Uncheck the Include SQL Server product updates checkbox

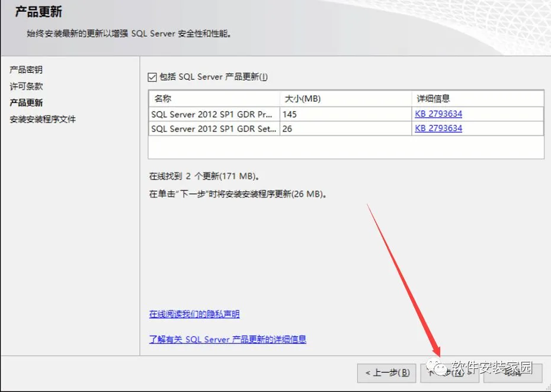(x=152, y=77)
